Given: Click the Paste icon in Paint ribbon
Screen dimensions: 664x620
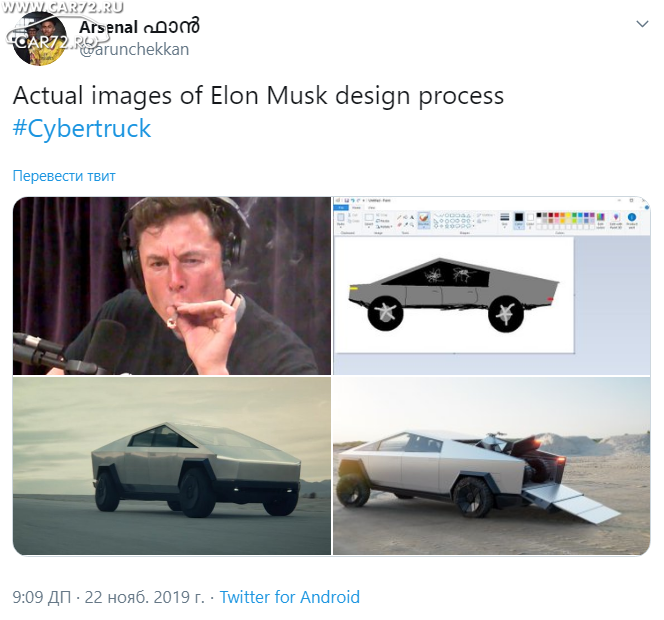Looking at the screenshot, I should 341,220.
